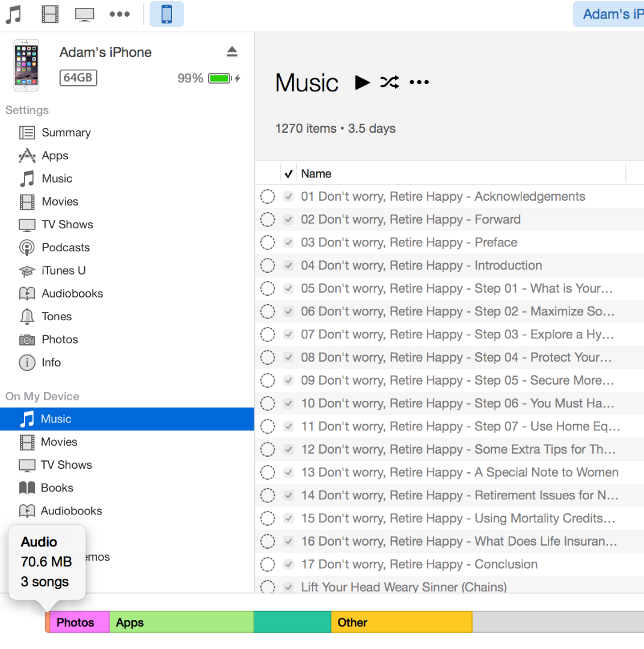The height and width of the screenshot is (649, 644).
Task: Shuffle the Music list
Action: (x=390, y=82)
